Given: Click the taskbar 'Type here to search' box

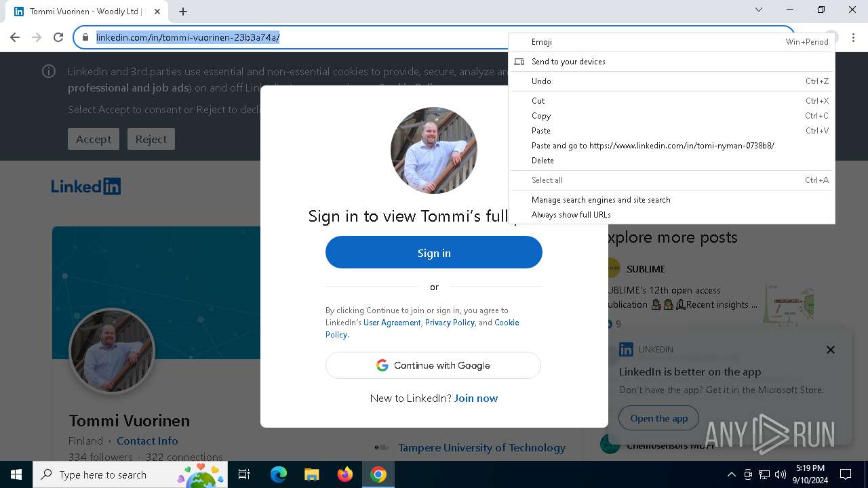Looking at the screenshot, I should click(130, 474).
